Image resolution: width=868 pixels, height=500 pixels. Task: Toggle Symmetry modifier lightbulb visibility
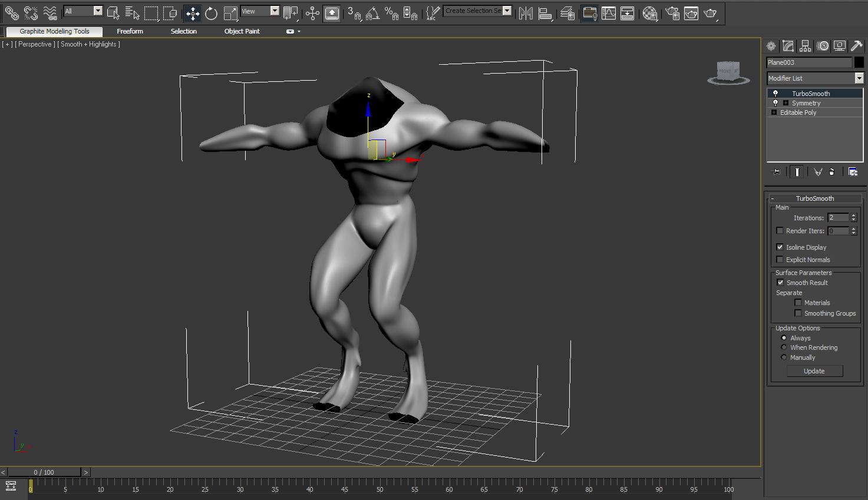(x=775, y=102)
